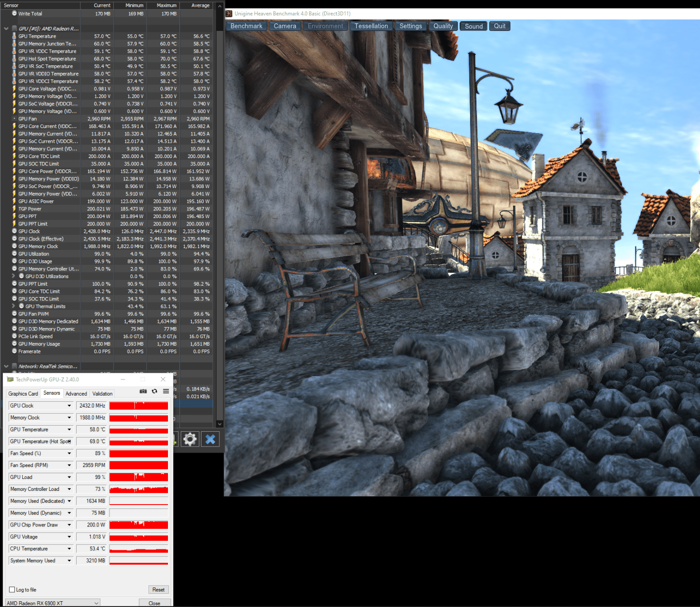Expand the GPU Thermal Limits row

(x=13, y=306)
